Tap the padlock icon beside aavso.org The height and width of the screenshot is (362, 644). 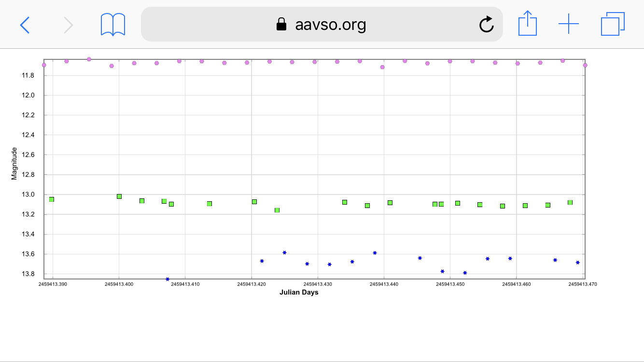[281, 25]
